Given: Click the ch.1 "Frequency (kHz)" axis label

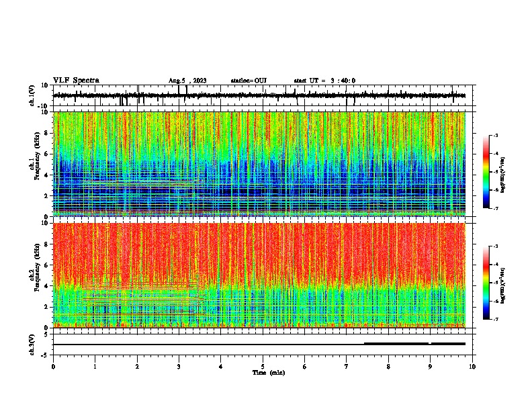Looking at the screenshot, I should click(x=37, y=156).
